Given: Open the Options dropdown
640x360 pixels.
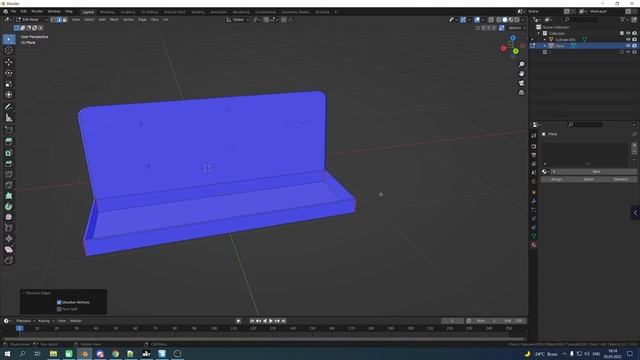Looking at the screenshot, I should point(516,28).
